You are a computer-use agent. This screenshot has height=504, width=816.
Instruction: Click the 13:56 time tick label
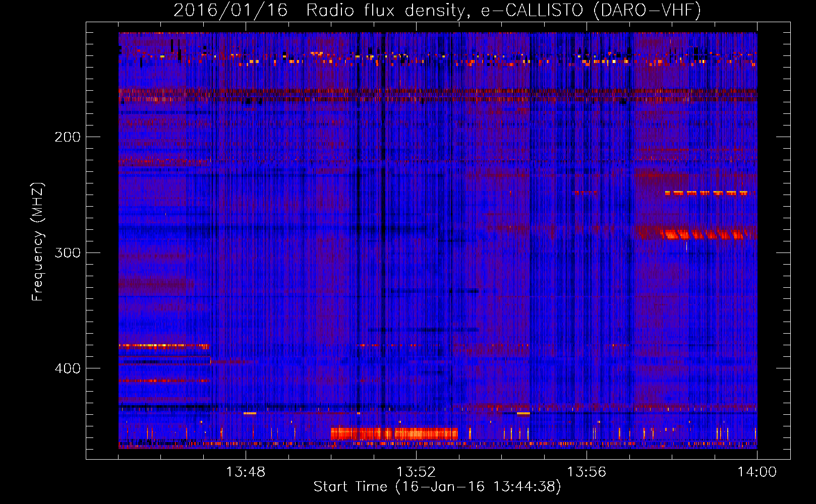[587, 472]
